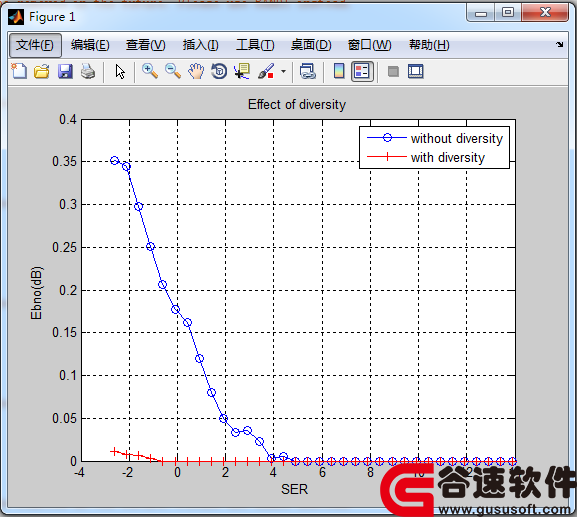The height and width of the screenshot is (517, 577).
Task: Open the 文件(F) menu
Action: (x=35, y=45)
